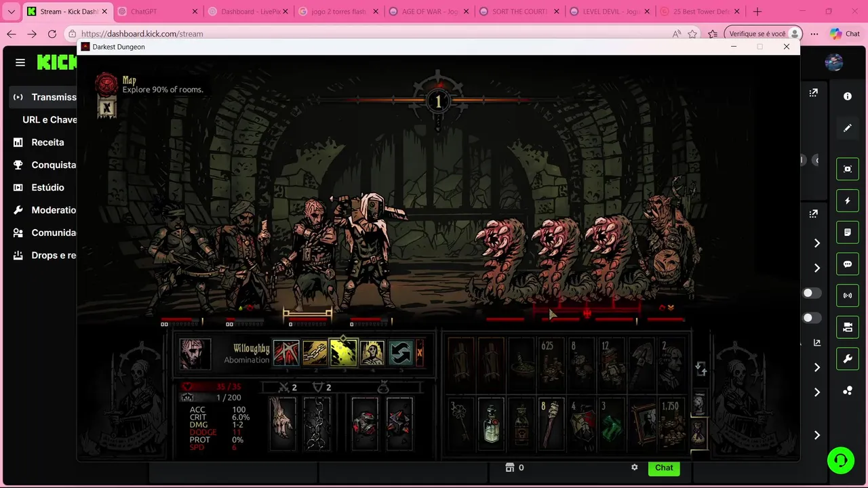
Task: Toggle the lower switch in Kick panel
Action: click(812, 318)
